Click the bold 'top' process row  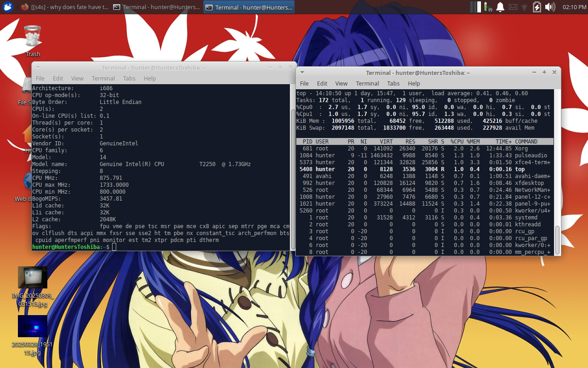[425, 169]
